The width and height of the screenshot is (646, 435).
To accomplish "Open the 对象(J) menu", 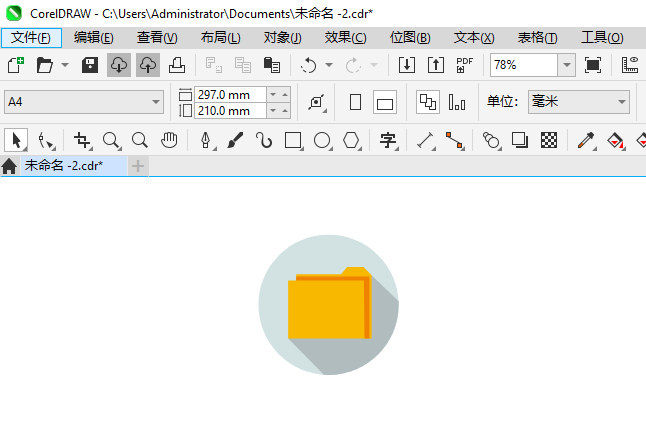I will (283, 38).
